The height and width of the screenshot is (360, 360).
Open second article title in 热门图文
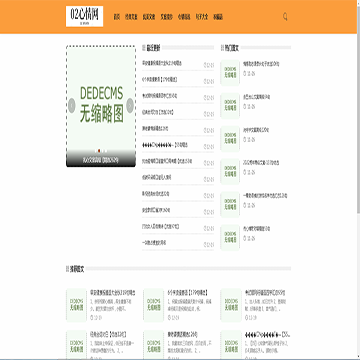point(257,97)
